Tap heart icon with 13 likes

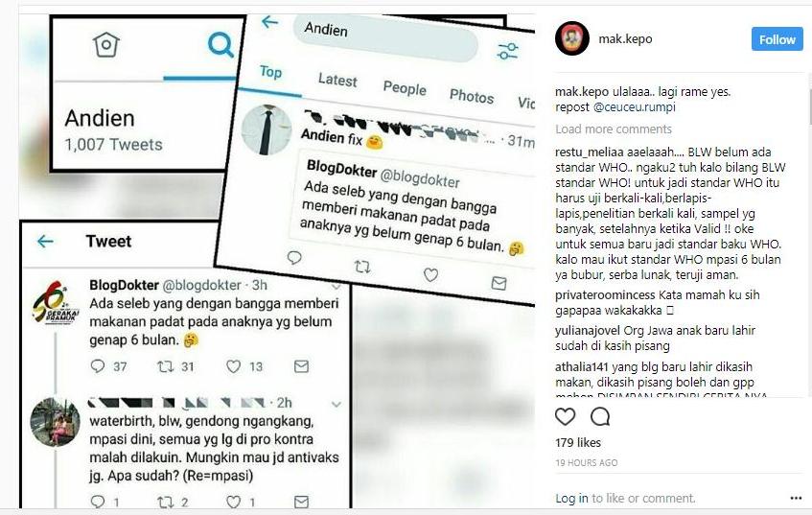click(x=234, y=366)
